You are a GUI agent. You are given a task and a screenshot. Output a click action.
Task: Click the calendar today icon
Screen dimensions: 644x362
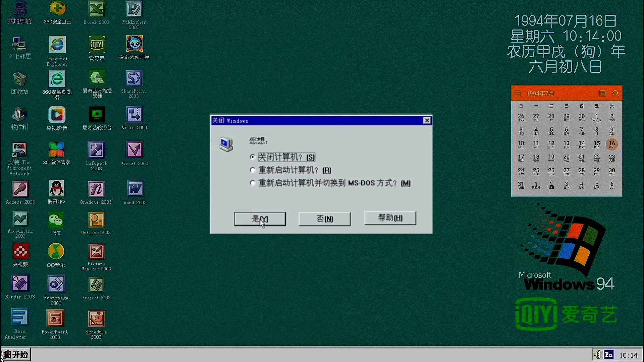(x=603, y=93)
